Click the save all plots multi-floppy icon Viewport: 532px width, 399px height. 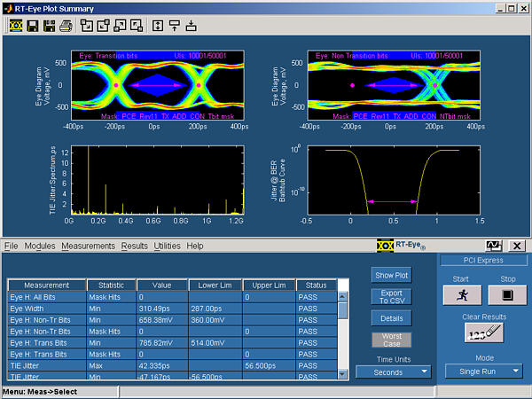coord(49,26)
